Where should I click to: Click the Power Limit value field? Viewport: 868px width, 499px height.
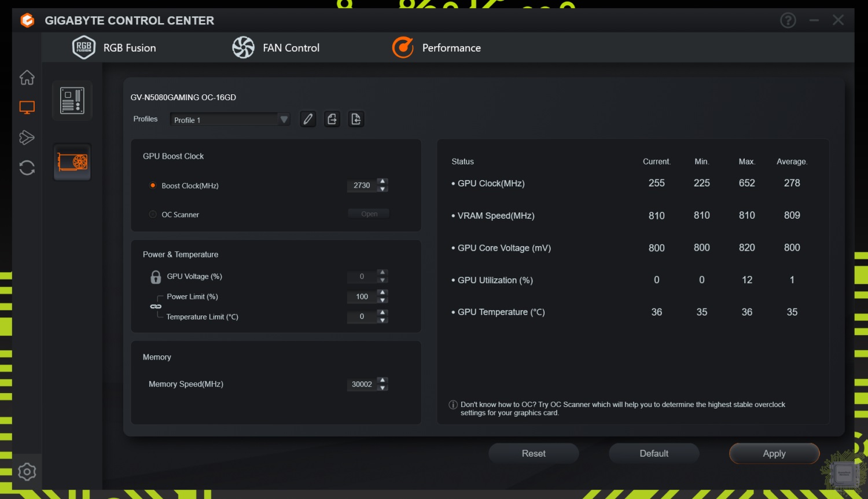pyautogui.click(x=362, y=297)
